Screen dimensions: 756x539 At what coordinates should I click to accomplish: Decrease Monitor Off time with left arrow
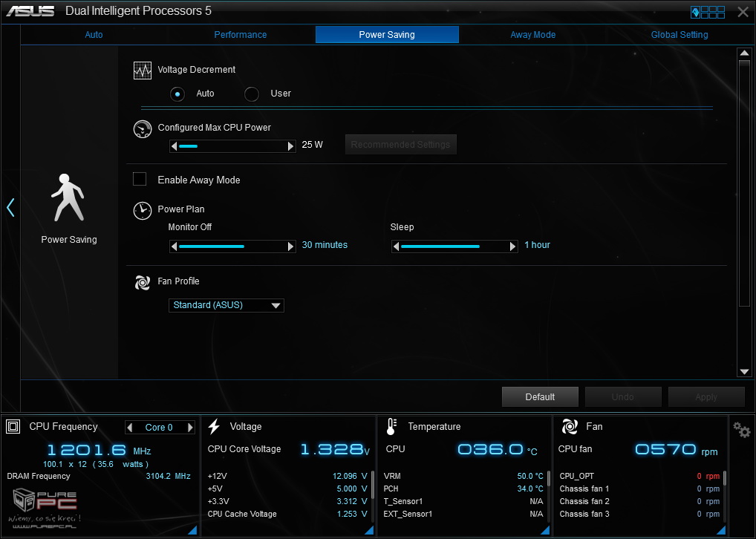click(x=174, y=246)
